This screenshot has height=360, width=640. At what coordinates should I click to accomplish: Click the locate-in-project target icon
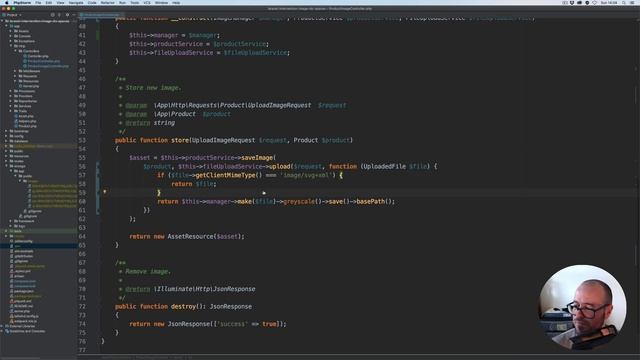click(53, 15)
